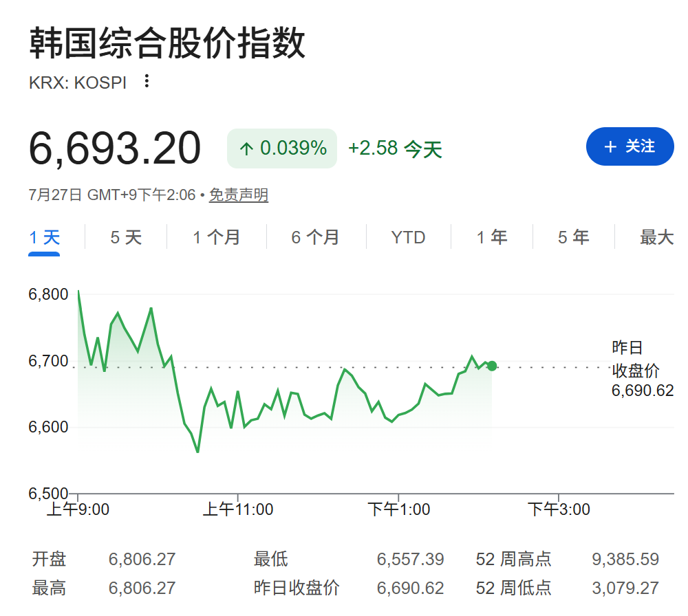Click the blue 关注 follow button
Image resolution: width=688 pixels, height=616 pixels.
630,146
